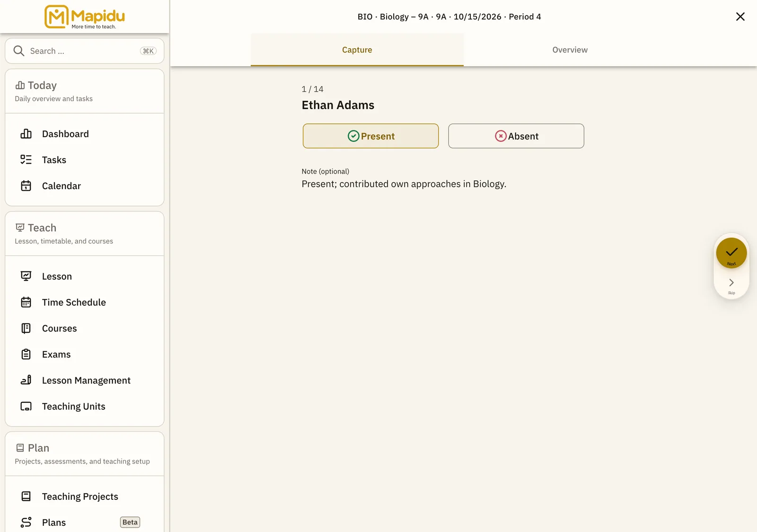Viewport: 757px width, 532px height.
Task: Click into the Search field
Action: tap(85, 51)
